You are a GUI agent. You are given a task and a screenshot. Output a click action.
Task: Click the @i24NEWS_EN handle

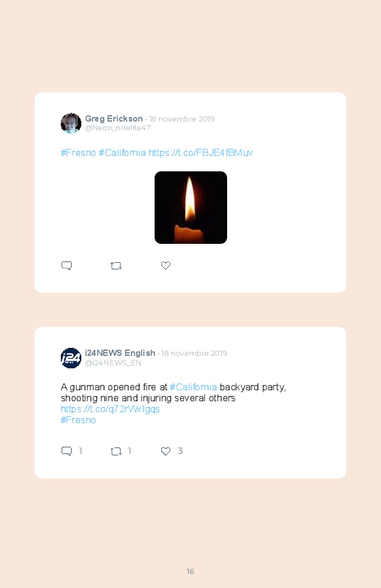pos(113,362)
